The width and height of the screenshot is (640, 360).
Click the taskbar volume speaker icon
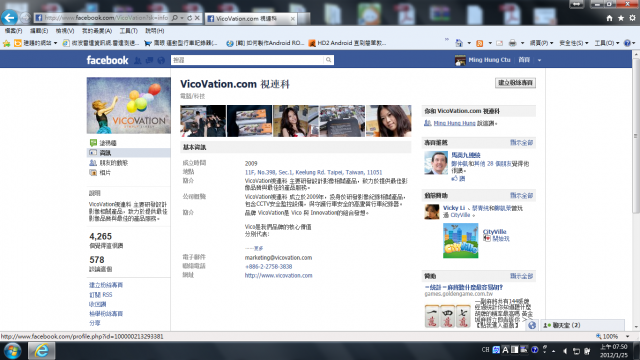565,351
